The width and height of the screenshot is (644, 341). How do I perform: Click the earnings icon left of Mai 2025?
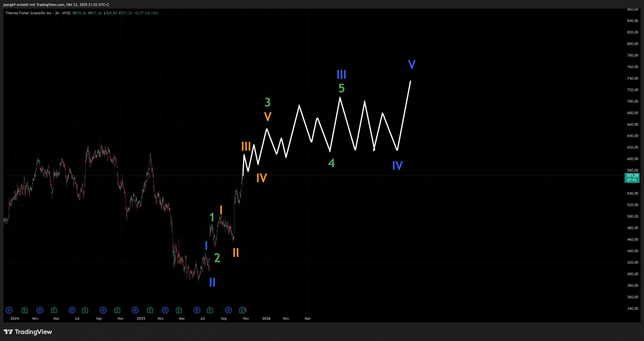179,310
